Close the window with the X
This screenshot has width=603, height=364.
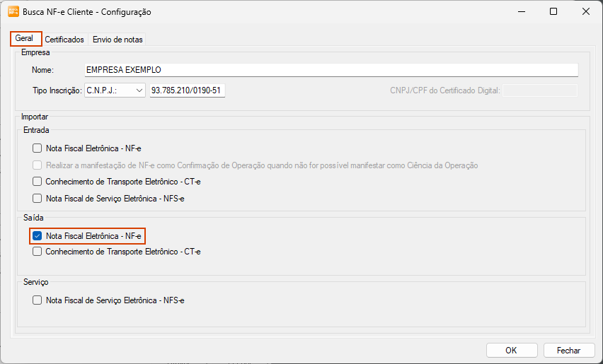click(586, 11)
